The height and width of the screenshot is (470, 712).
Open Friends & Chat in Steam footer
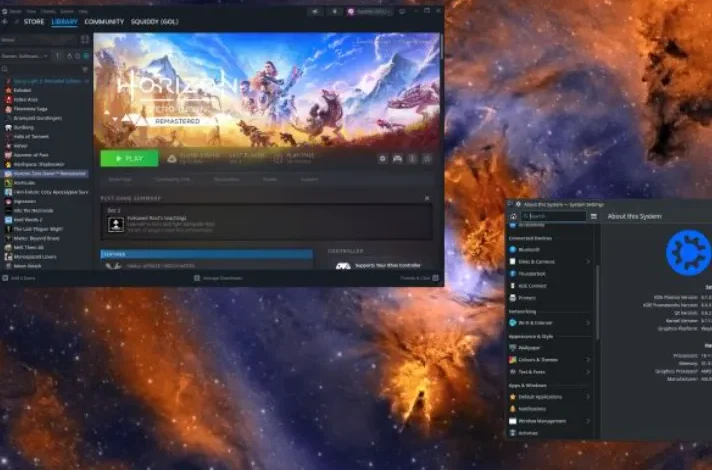419,278
